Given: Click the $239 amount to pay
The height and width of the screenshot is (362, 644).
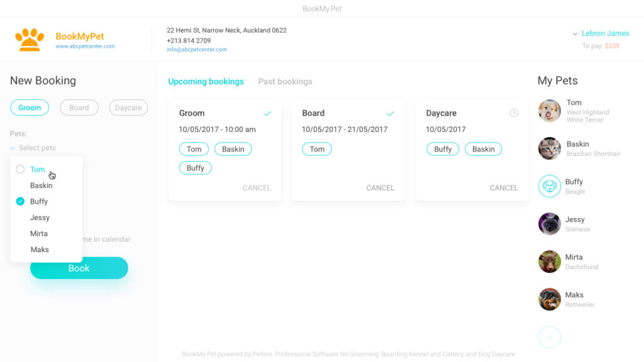Looking at the screenshot, I should (612, 46).
